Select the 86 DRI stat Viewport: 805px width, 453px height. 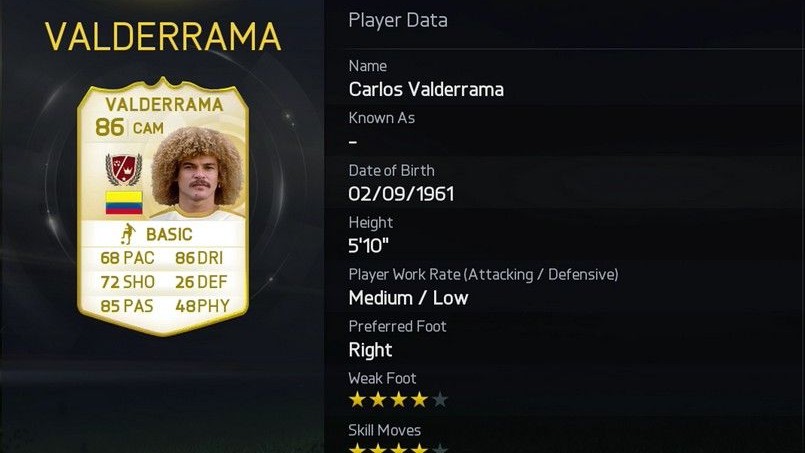click(x=199, y=257)
